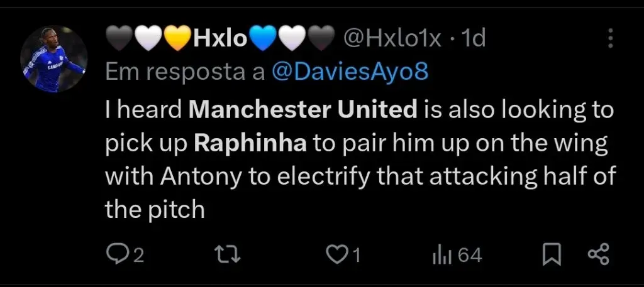Click the view count of 64

pos(469,255)
